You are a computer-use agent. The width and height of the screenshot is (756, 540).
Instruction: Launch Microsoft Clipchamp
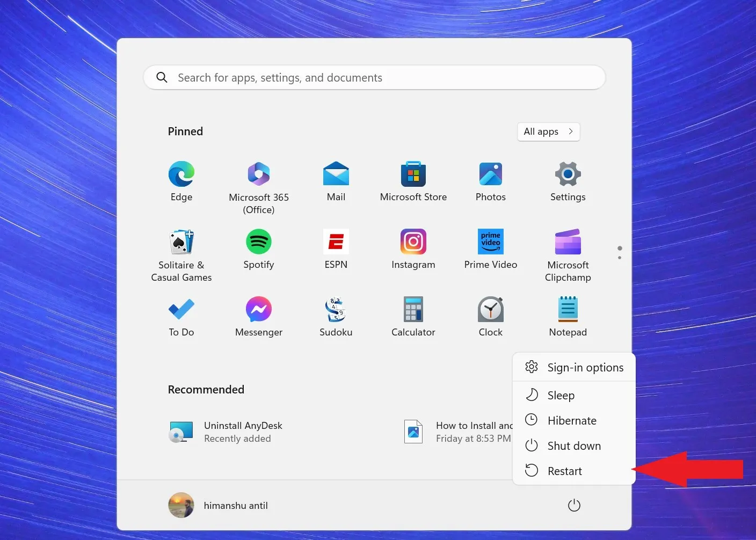(568, 247)
